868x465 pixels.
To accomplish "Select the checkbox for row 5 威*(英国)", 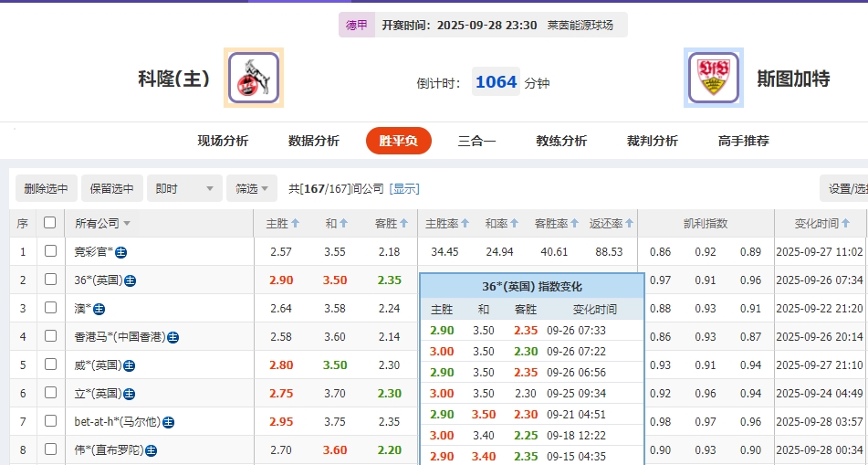I will [x=50, y=365].
